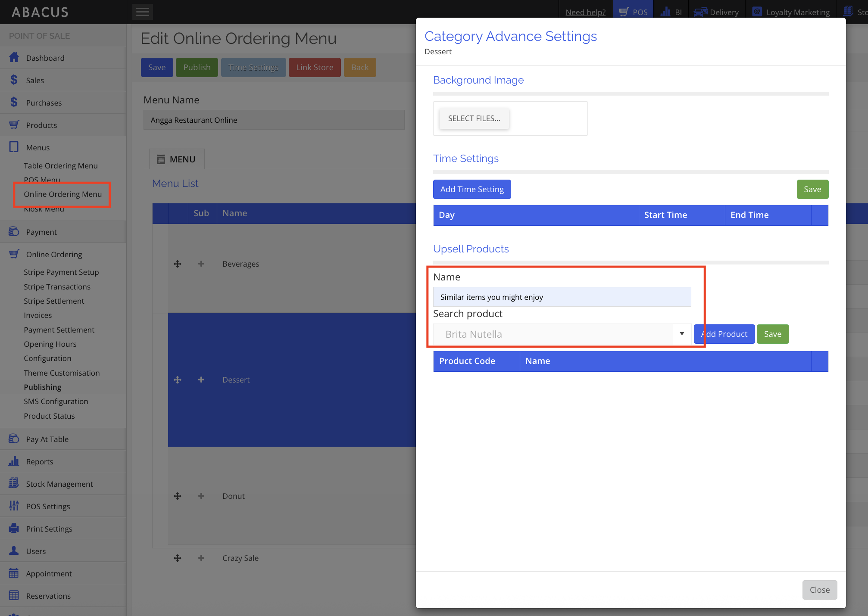Click the Dashboard home icon
This screenshot has height=616, width=868.
click(14, 57)
